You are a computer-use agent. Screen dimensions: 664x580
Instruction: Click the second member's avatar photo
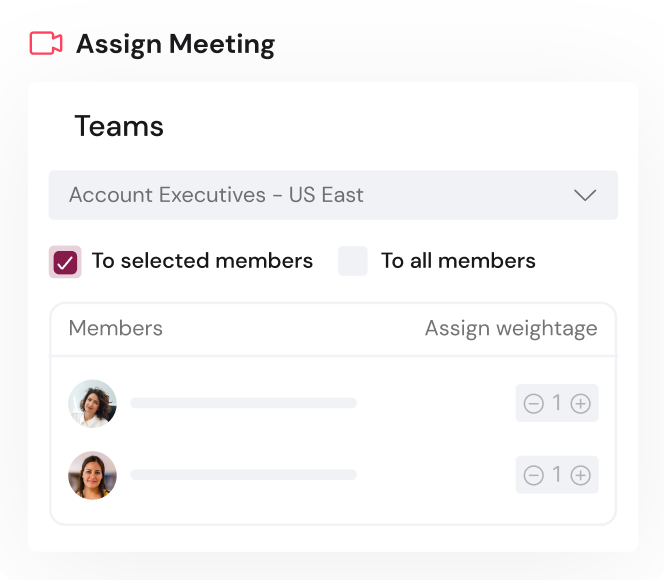click(x=92, y=475)
